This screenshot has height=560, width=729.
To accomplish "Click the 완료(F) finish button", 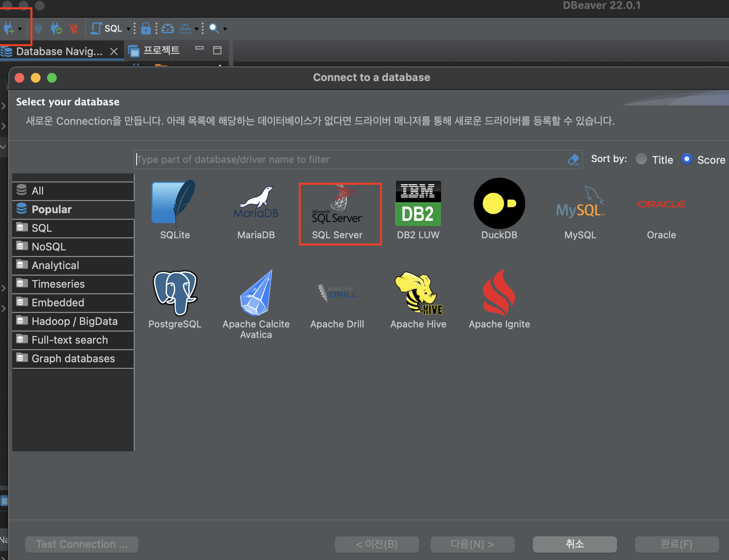I will point(677,544).
